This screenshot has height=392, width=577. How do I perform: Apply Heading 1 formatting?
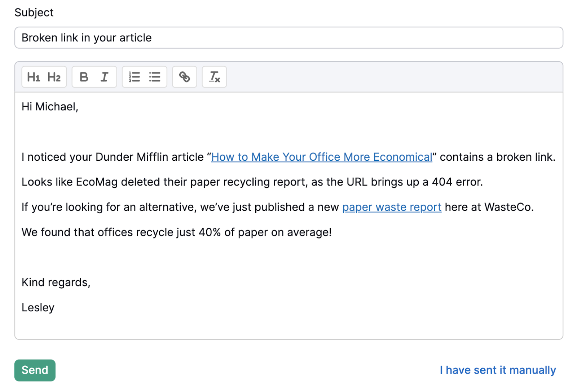pyautogui.click(x=34, y=76)
